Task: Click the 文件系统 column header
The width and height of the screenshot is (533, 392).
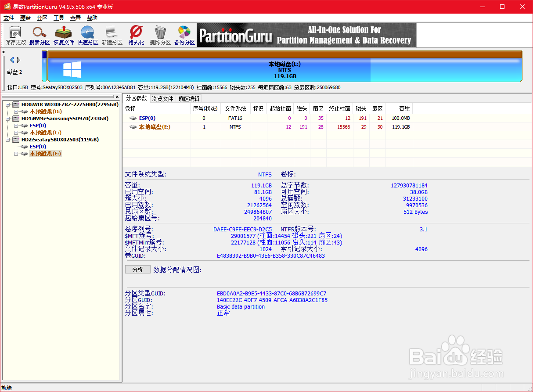Action: (x=236, y=108)
